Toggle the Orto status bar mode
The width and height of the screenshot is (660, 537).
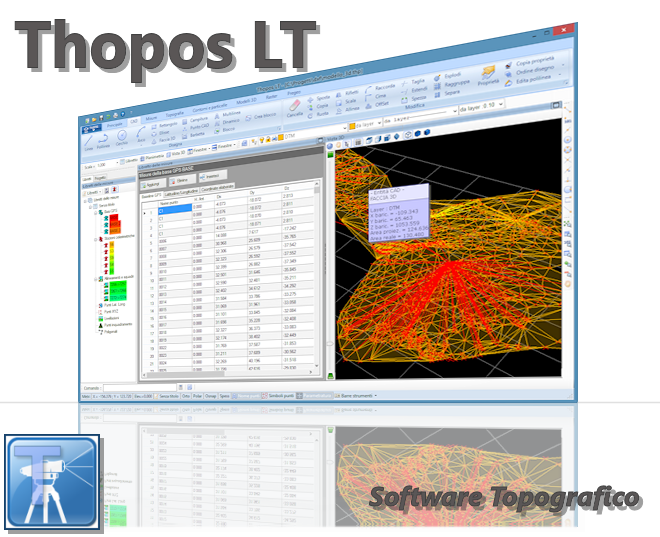click(x=186, y=396)
